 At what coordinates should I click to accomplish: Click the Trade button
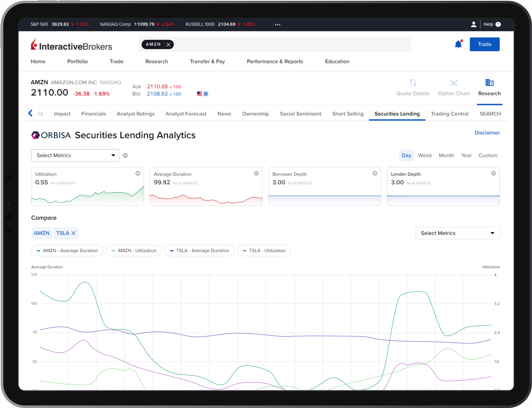tap(484, 44)
